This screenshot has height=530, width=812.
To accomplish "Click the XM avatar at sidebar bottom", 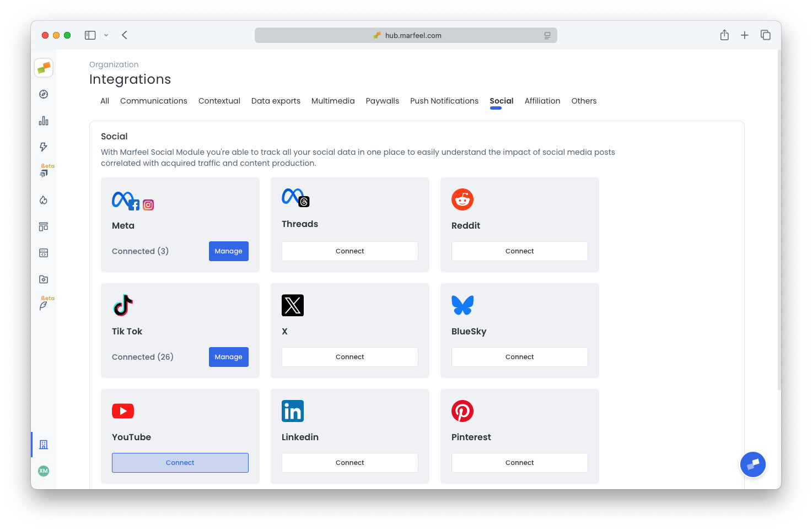I will tap(44, 471).
